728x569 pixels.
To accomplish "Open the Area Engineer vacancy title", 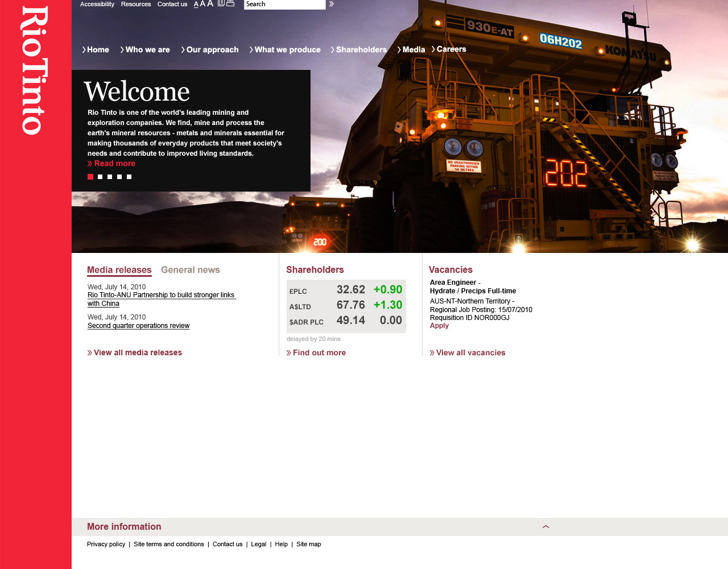I will coord(473,286).
